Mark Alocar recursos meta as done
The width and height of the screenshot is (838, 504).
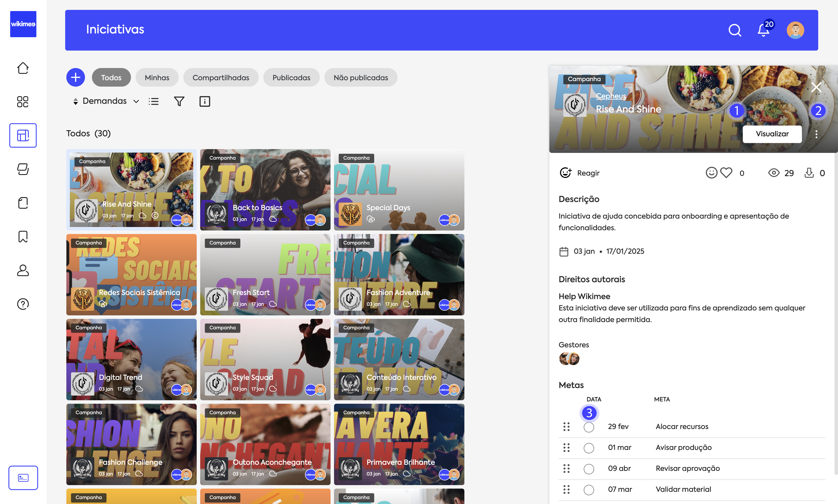pyautogui.click(x=589, y=427)
